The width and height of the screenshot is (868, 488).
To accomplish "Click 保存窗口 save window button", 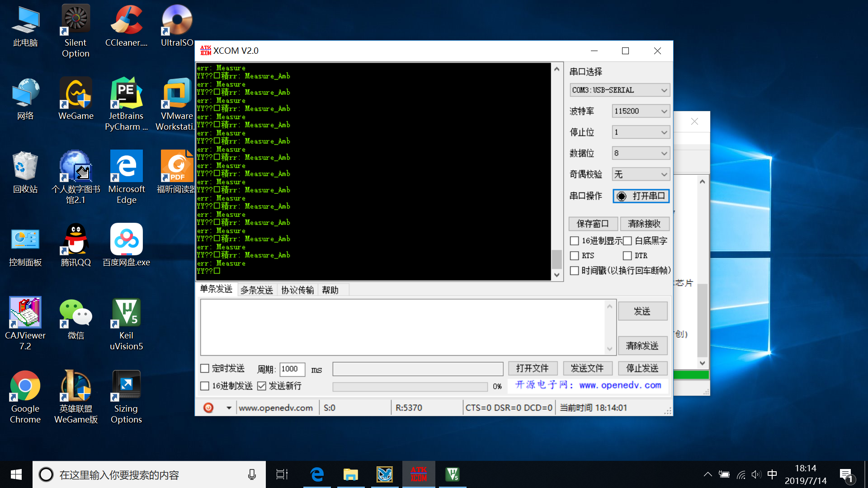I will pyautogui.click(x=593, y=224).
